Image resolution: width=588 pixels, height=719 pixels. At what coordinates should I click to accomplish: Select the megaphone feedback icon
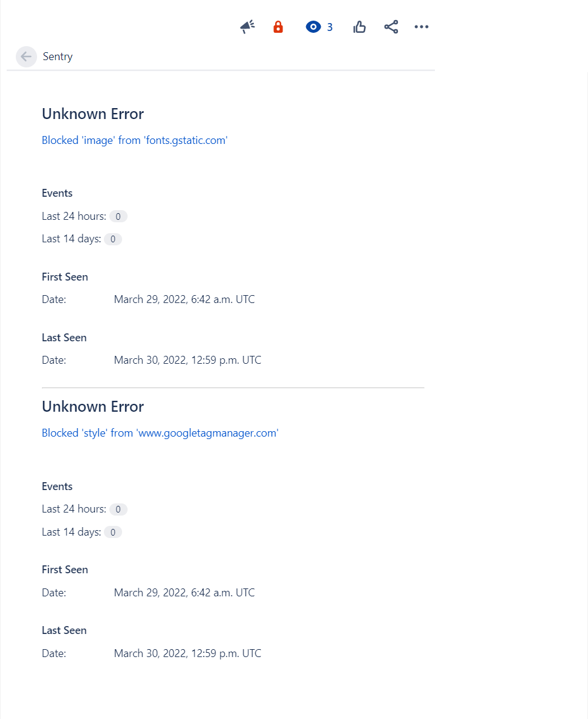pos(247,27)
